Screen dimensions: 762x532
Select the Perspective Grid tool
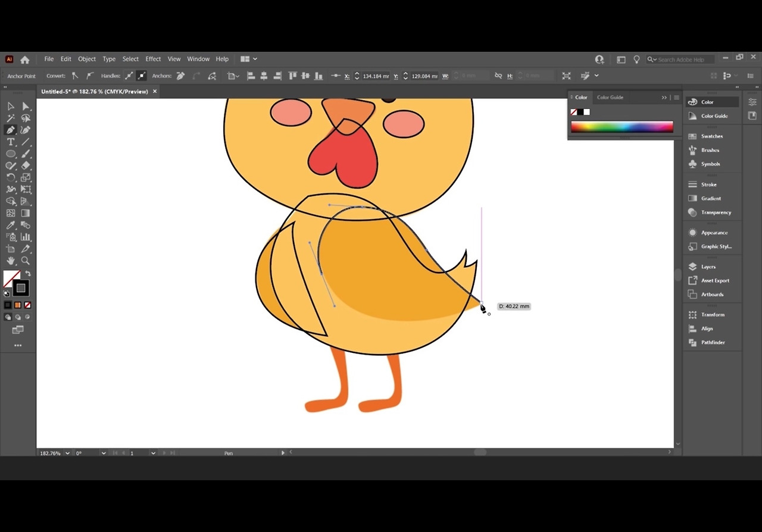(x=26, y=201)
